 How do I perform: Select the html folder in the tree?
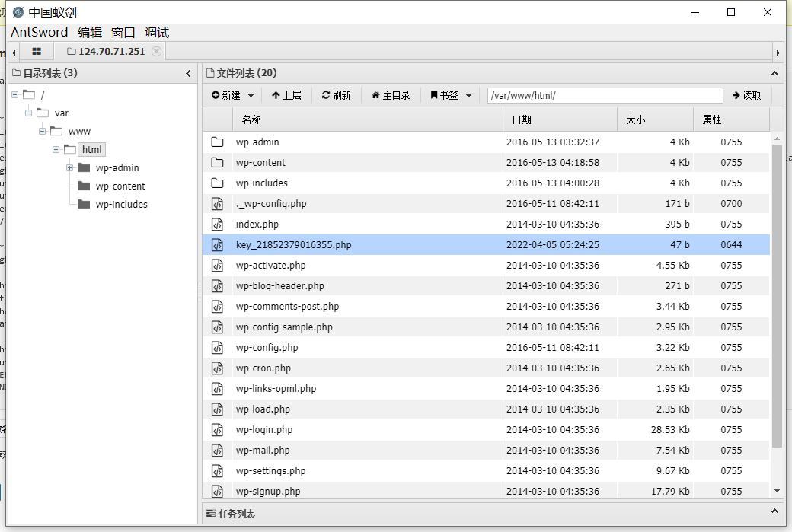(x=91, y=149)
